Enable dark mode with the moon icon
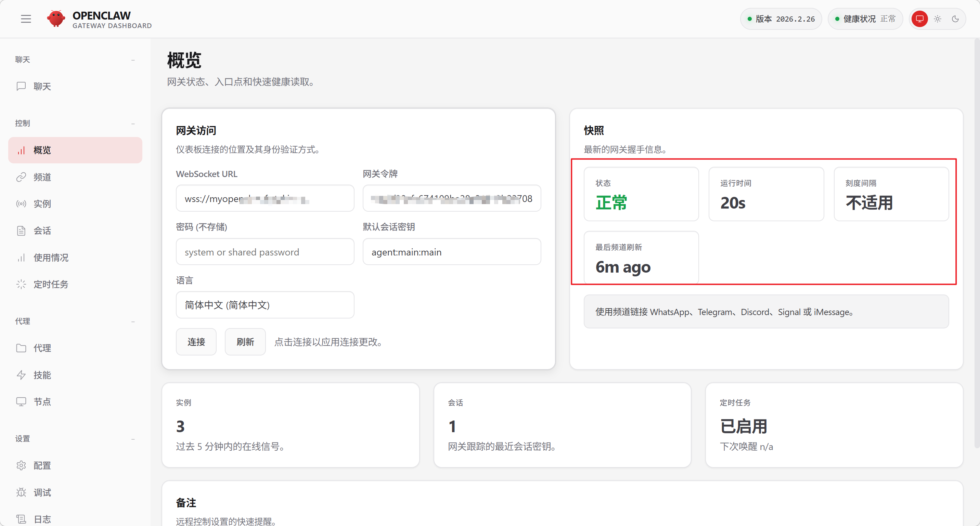Image resolution: width=980 pixels, height=526 pixels. (x=955, y=18)
